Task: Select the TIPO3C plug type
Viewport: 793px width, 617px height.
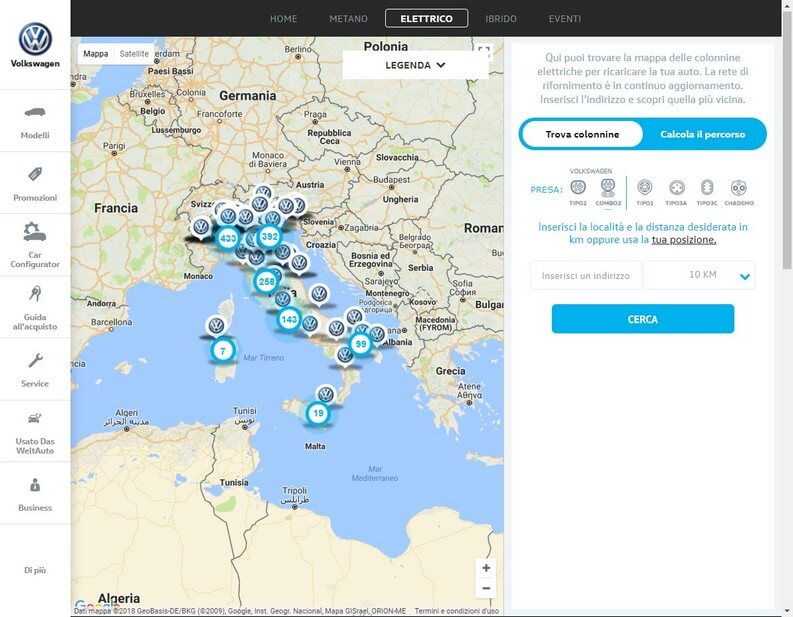Action: click(707, 192)
